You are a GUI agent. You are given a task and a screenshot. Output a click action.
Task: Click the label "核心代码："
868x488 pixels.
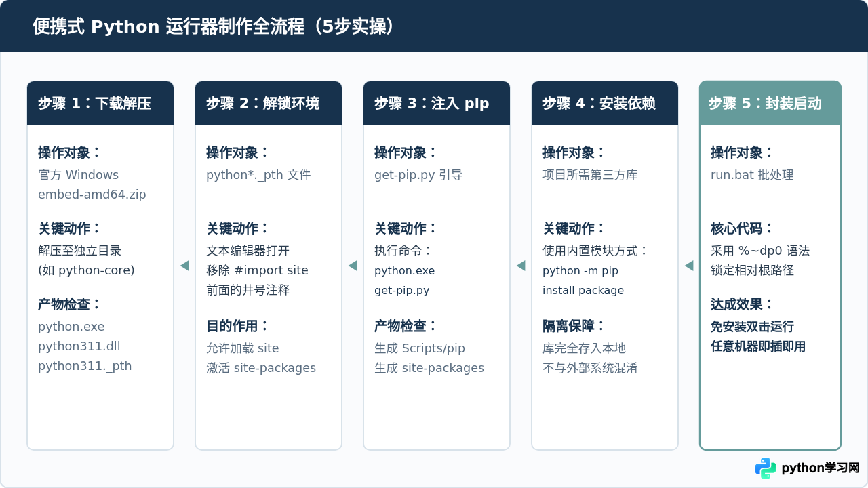click(x=743, y=228)
